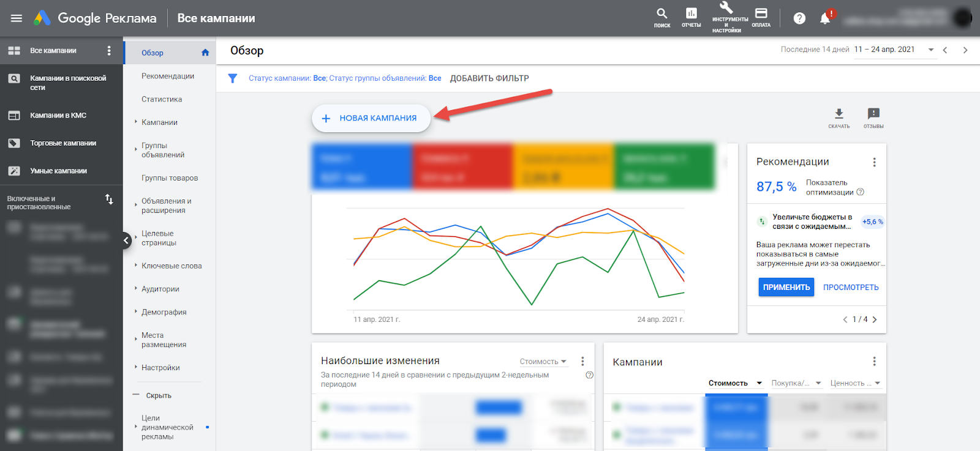This screenshot has height=451, width=980.
Task: Select Статистика in the side menu
Action: click(x=162, y=99)
